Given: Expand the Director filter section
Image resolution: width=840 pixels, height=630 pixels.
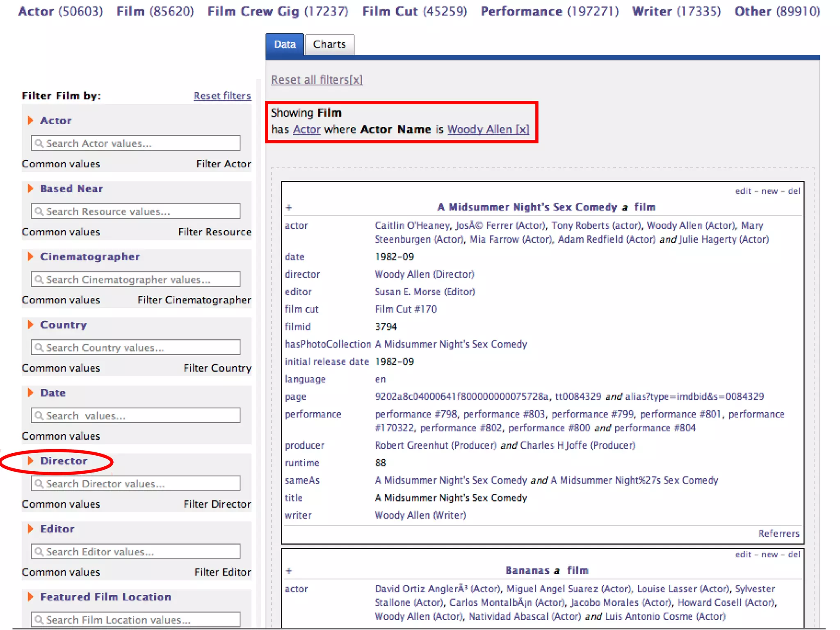Looking at the screenshot, I should pyautogui.click(x=30, y=461).
